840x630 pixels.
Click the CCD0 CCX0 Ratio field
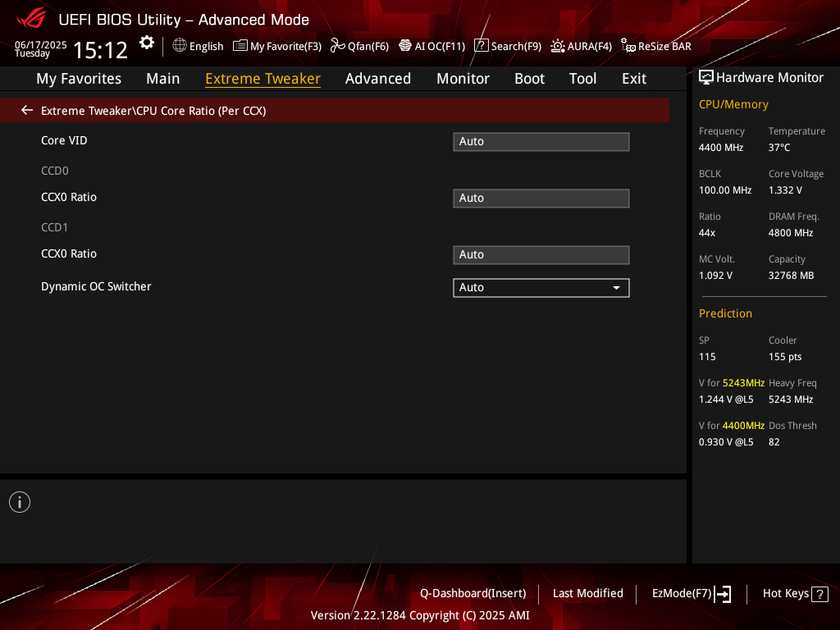tap(541, 199)
